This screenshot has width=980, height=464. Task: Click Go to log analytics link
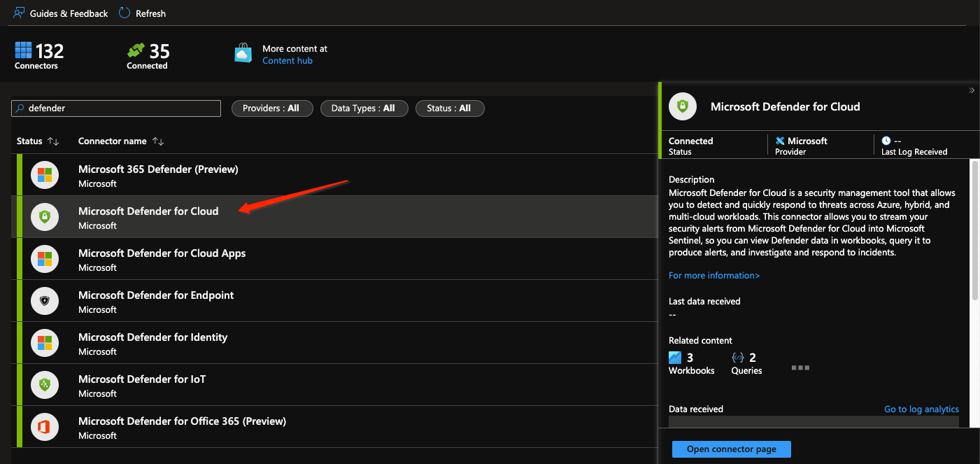pos(921,409)
